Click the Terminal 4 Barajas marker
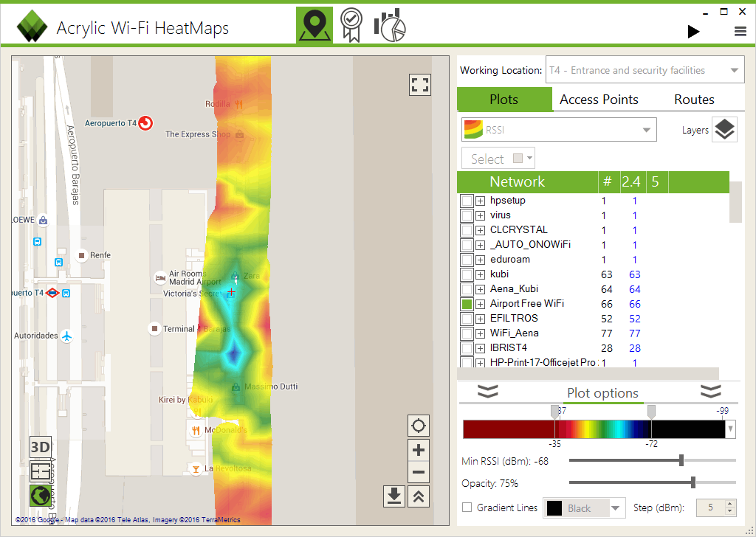756x537 pixels. (154, 329)
